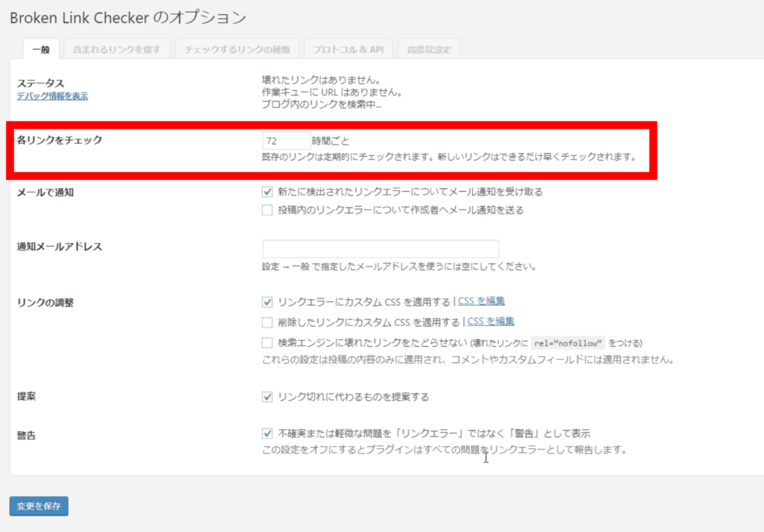764x532 pixels.
Task: Click the この設定をオフにすると description text
Action: click(x=445, y=450)
